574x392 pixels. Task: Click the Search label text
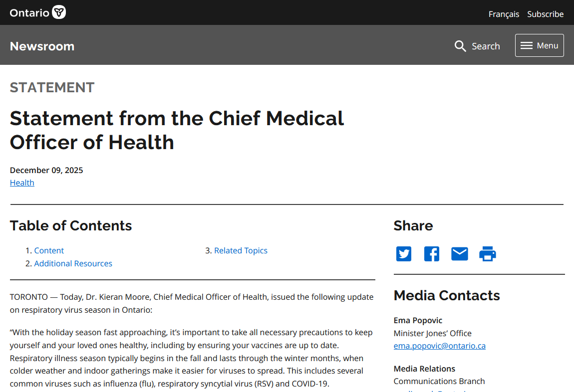click(486, 46)
